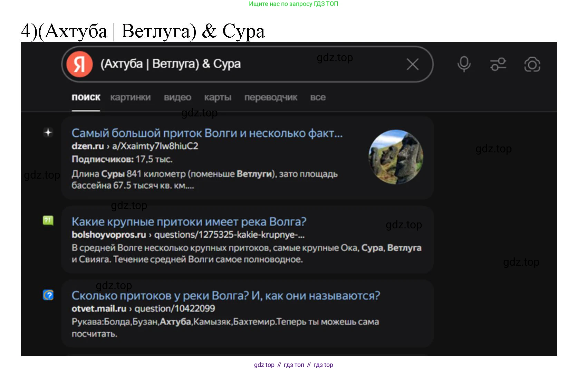The height and width of the screenshot is (370, 588).
Task: Switch to the «картинки» tab
Action: click(131, 97)
